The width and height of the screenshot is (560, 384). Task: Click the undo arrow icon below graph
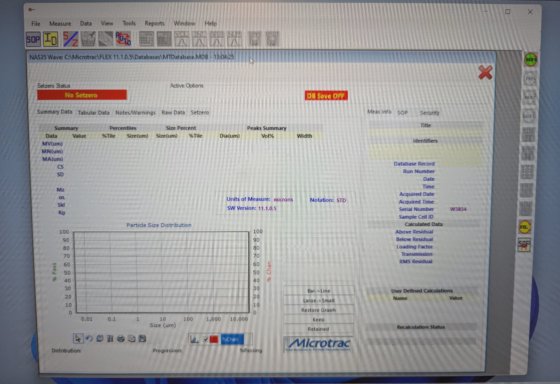click(x=89, y=338)
